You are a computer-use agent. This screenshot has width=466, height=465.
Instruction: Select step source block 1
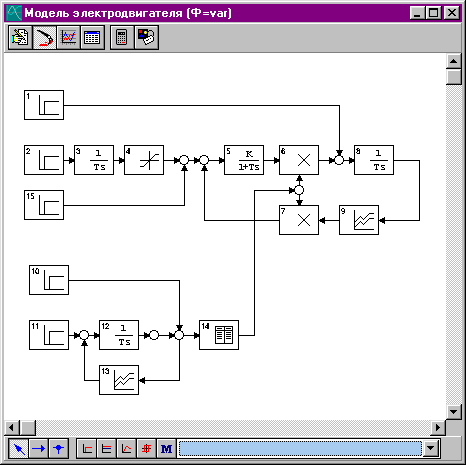point(44,105)
